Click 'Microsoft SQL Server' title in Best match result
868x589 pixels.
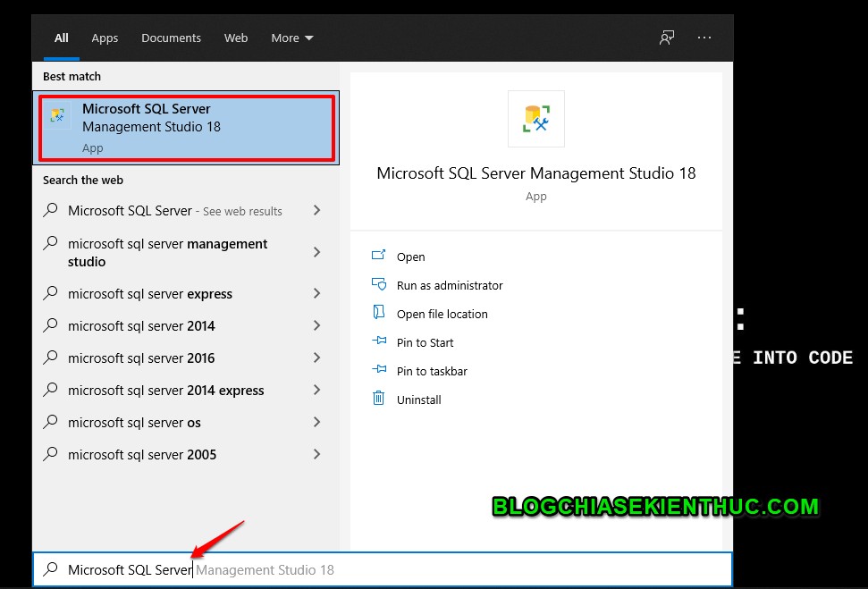coord(146,108)
